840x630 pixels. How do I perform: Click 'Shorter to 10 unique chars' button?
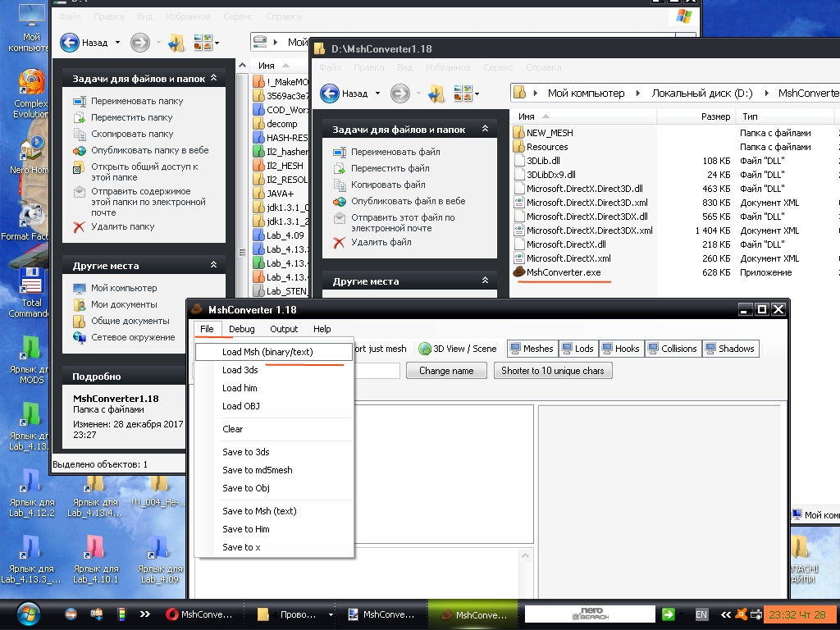tap(552, 371)
